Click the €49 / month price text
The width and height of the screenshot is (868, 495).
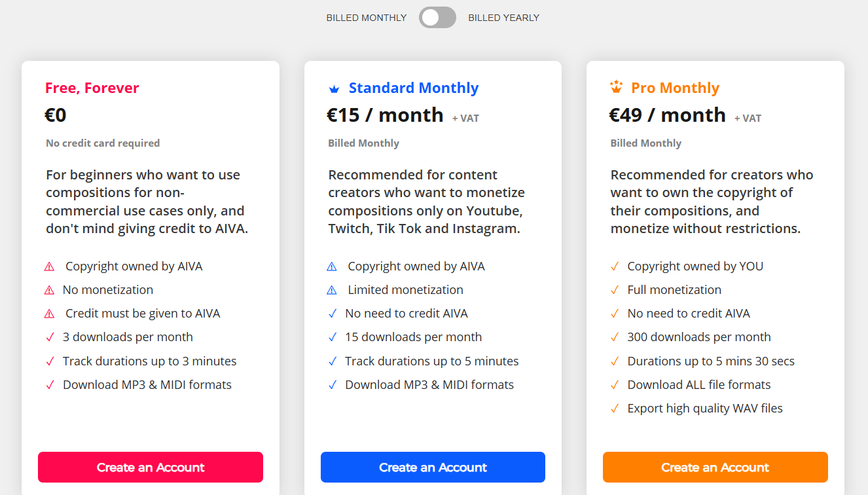tap(667, 115)
